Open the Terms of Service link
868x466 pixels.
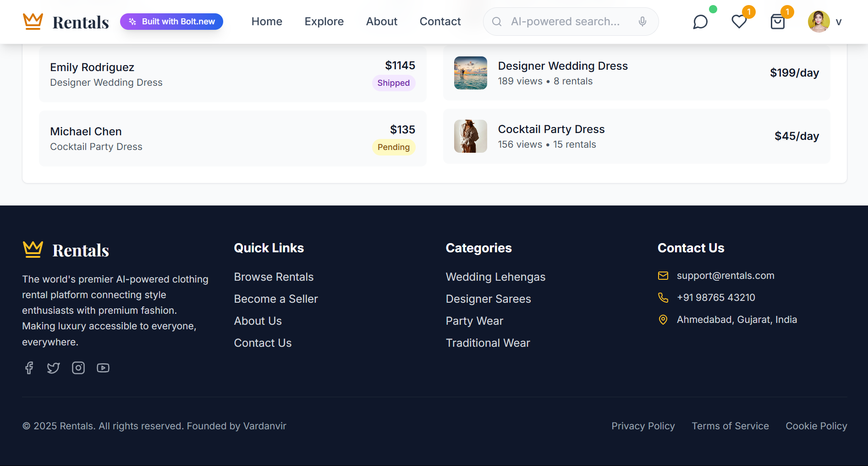(730, 426)
